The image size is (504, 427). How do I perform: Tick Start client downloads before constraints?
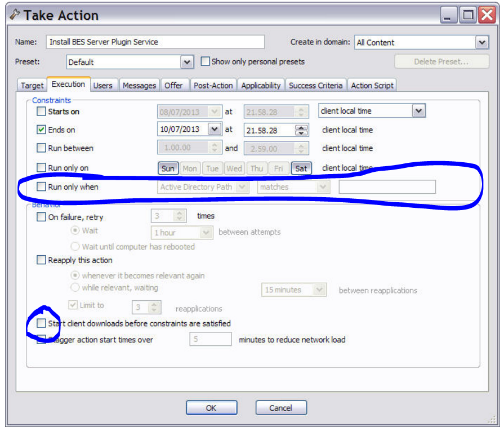[41, 323]
